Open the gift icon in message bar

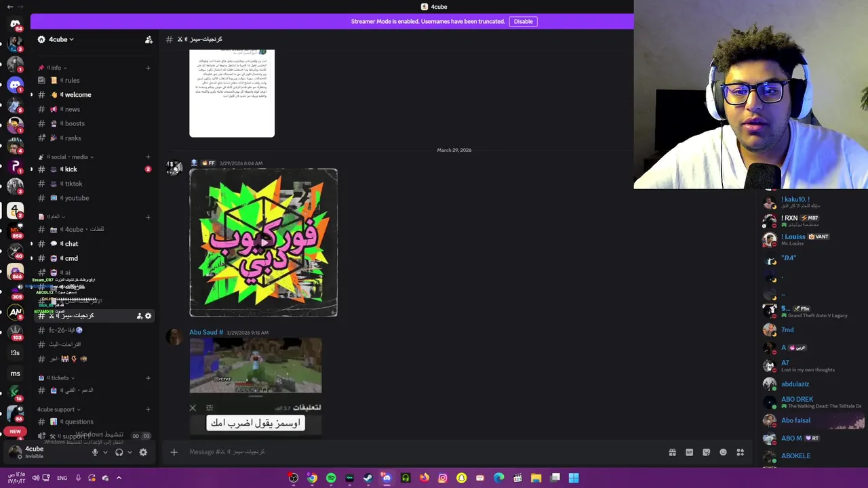point(672,452)
